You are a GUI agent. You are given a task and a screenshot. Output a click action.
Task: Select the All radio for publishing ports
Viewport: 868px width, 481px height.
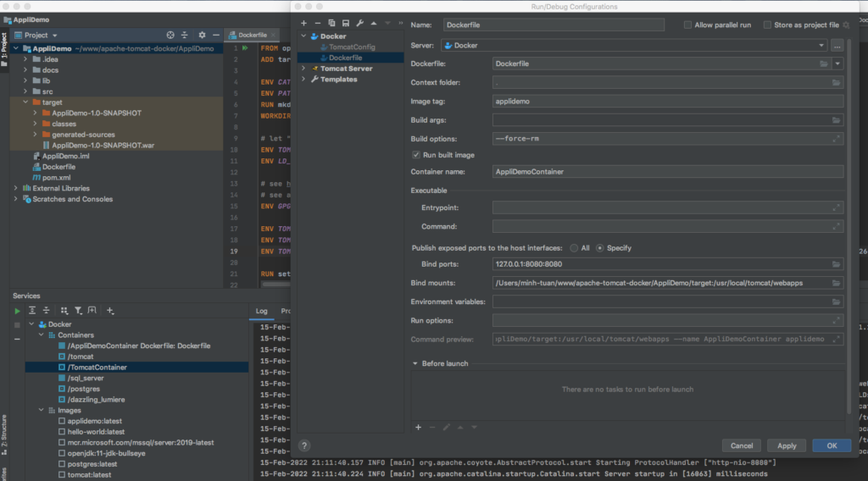574,248
